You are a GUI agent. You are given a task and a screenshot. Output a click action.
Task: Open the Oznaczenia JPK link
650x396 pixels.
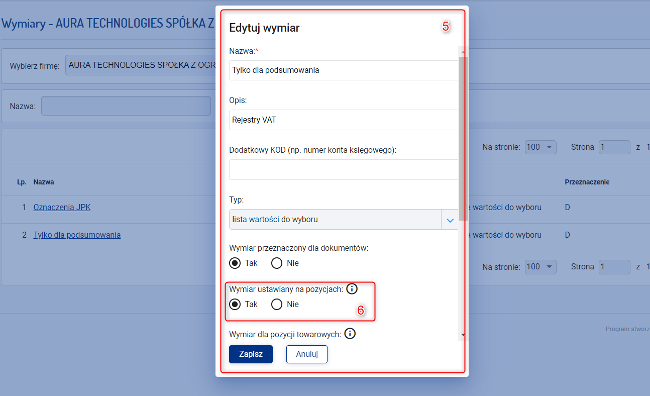(x=62, y=207)
